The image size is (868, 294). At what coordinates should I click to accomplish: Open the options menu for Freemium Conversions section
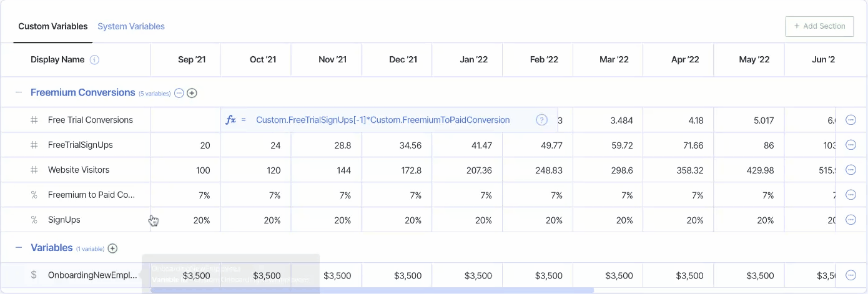[179, 93]
